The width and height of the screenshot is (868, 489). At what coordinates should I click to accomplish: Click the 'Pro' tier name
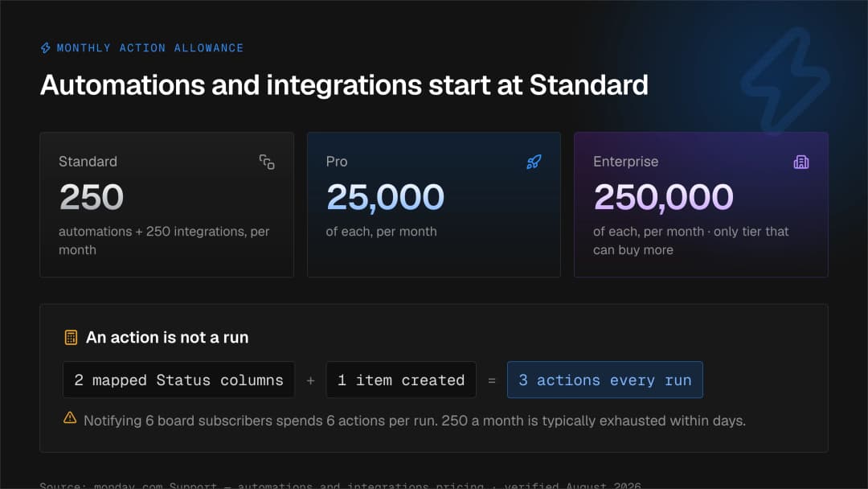[337, 162]
